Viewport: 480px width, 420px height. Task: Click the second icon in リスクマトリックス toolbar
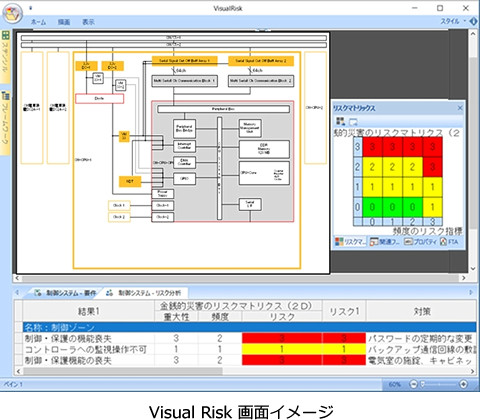click(x=353, y=121)
